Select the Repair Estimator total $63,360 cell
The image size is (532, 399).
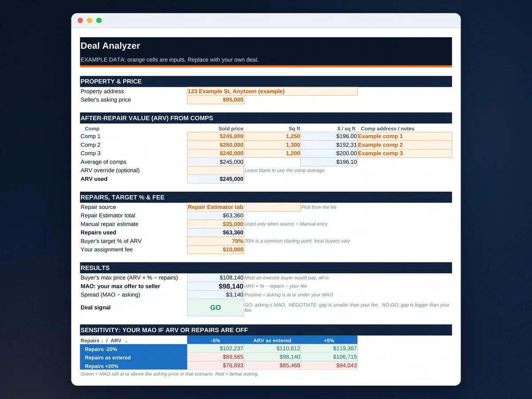pos(215,215)
